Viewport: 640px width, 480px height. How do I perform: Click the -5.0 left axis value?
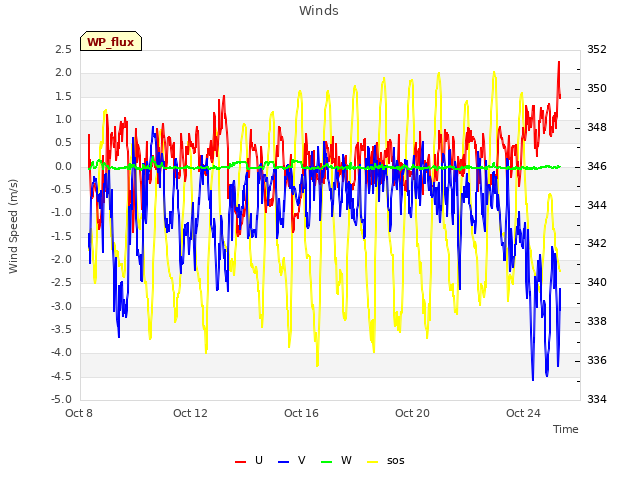pos(61,399)
